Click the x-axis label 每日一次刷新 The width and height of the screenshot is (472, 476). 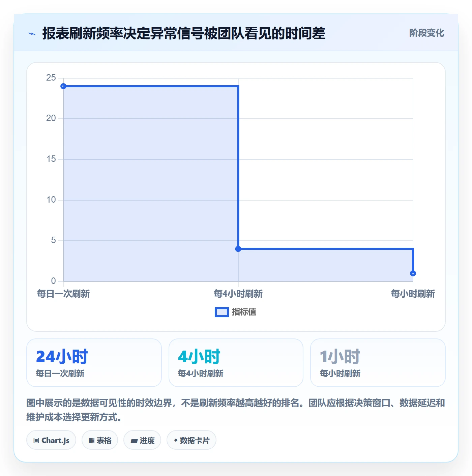point(63,294)
